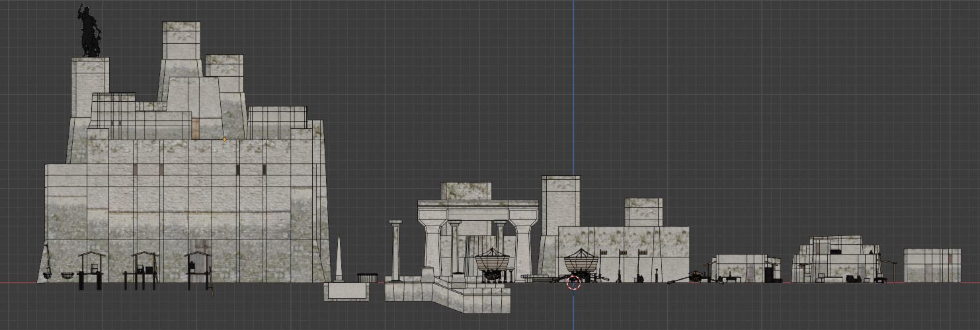Select the low hut with the dark doorway
The image size is (980, 330).
747,268
